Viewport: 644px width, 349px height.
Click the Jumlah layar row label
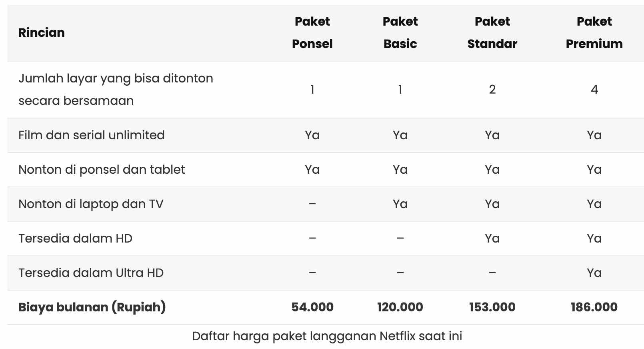[x=116, y=89]
